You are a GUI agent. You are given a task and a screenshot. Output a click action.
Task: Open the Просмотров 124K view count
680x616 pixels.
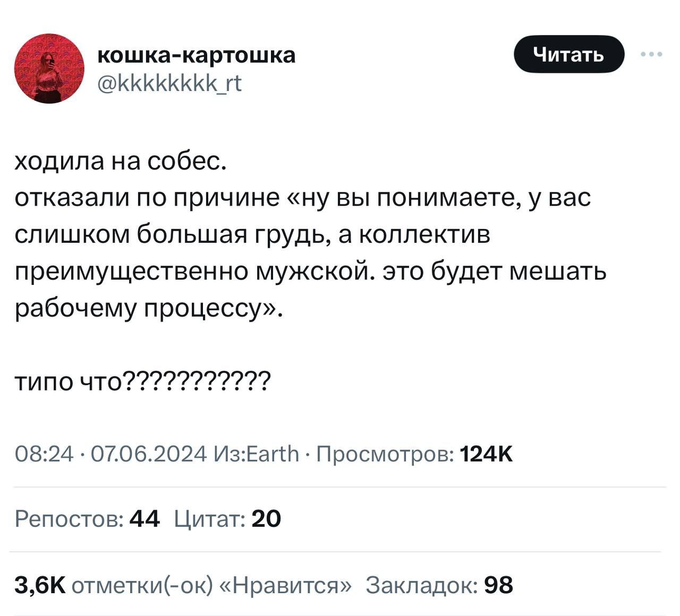[385, 454]
